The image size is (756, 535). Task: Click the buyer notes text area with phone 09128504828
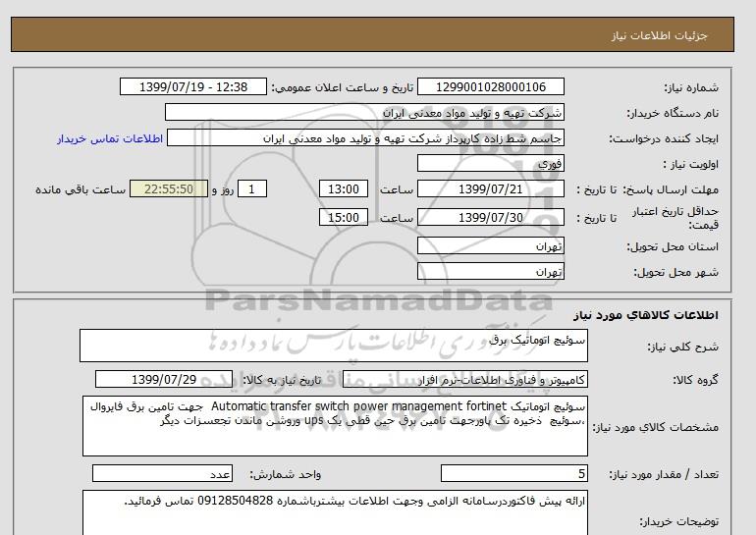pos(335,512)
